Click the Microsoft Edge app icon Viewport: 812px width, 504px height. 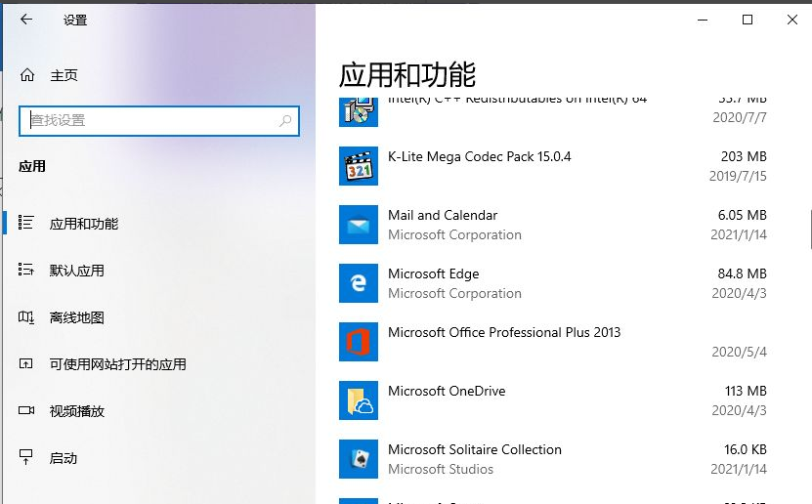(358, 283)
